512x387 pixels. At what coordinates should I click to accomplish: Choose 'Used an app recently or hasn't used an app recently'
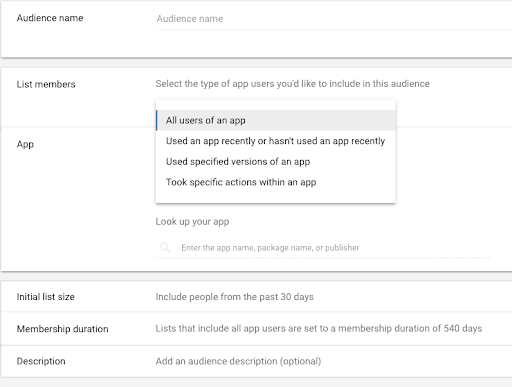pyautogui.click(x=276, y=141)
